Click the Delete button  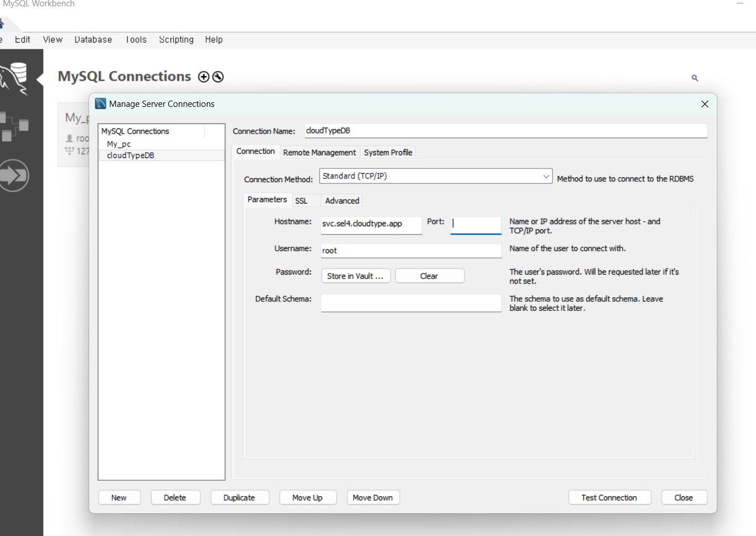[175, 497]
